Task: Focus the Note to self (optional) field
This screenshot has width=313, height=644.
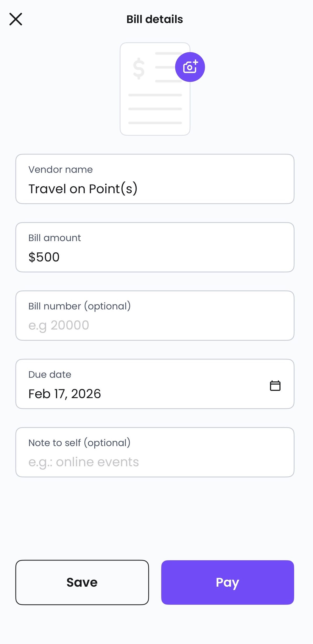Action: click(x=155, y=452)
